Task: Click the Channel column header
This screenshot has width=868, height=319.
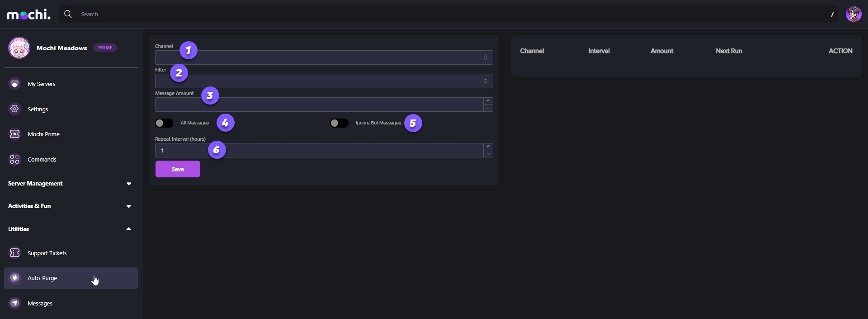Action: pos(532,51)
